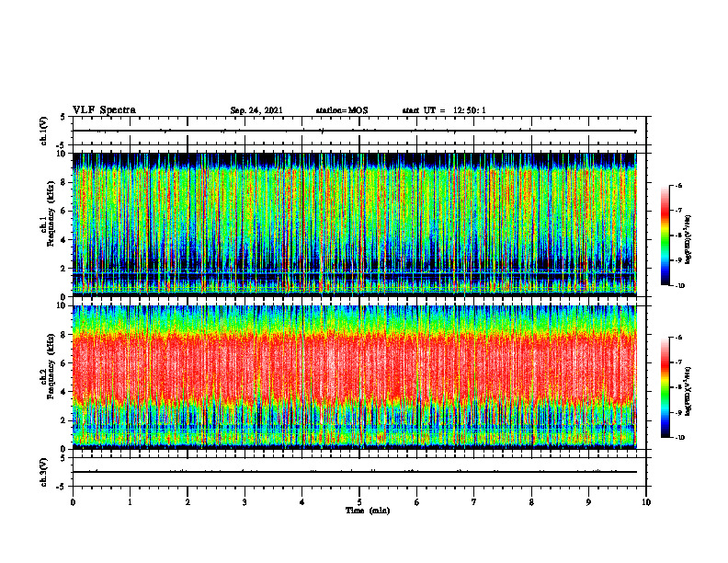Click time axis tick label "1"
The image size is (728, 563).
point(130,502)
